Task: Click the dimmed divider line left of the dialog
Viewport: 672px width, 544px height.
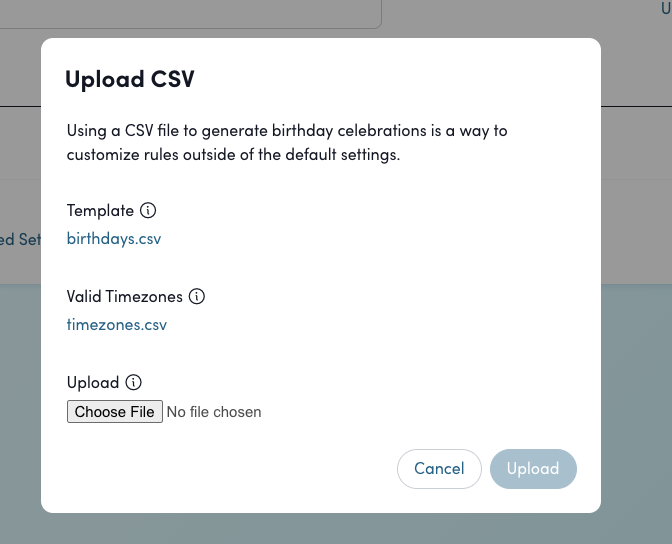Action: click(20, 105)
